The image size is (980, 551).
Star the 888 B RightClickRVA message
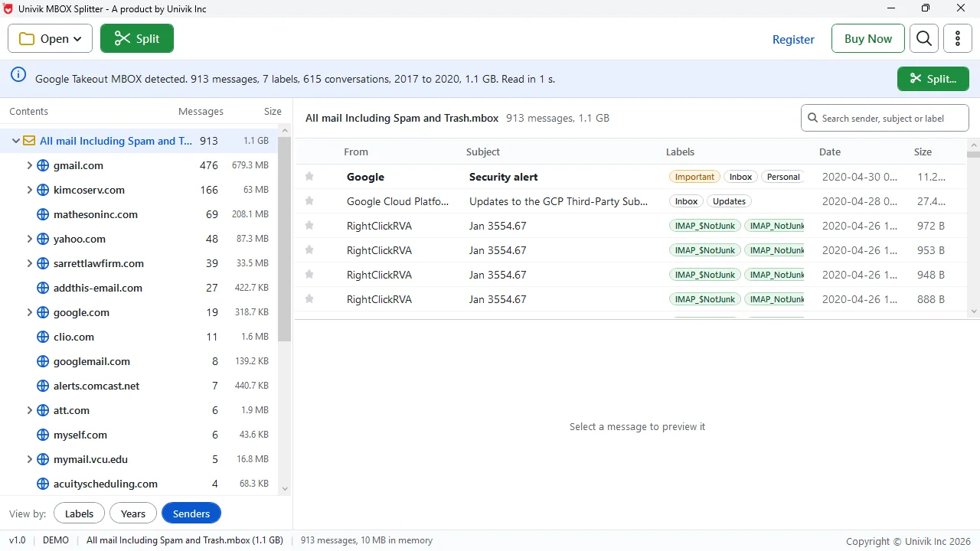tap(309, 299)
